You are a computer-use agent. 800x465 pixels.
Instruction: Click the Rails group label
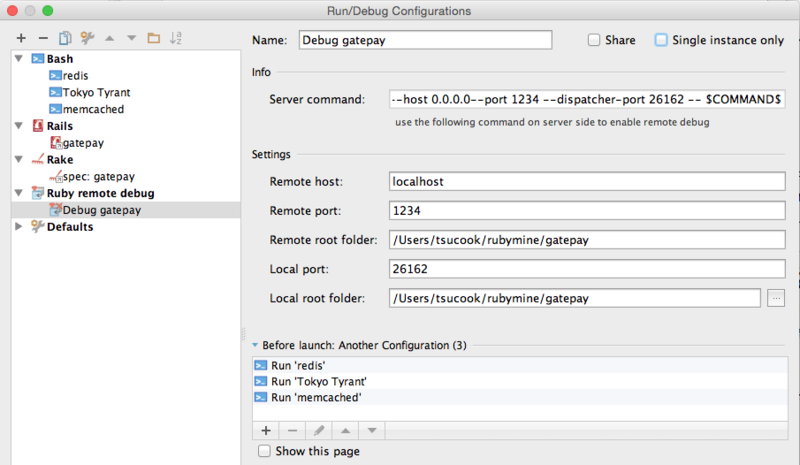[x=60, y=126]
